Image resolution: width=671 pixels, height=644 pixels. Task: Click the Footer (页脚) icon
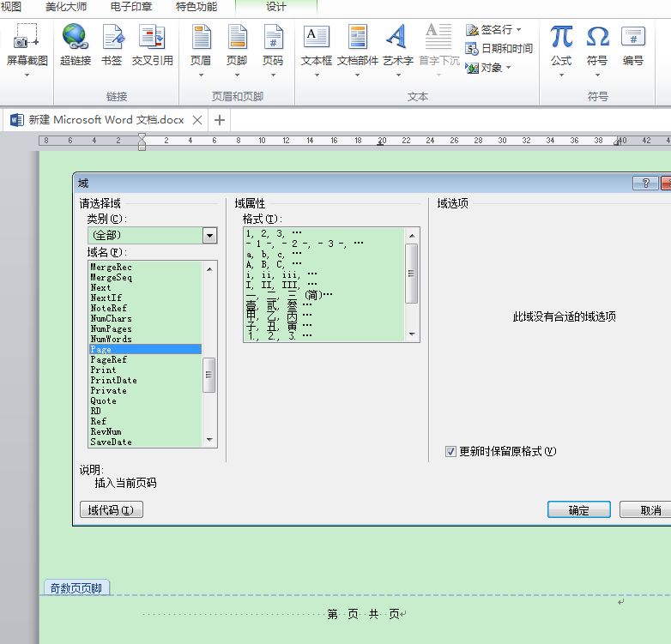[237, 36]
